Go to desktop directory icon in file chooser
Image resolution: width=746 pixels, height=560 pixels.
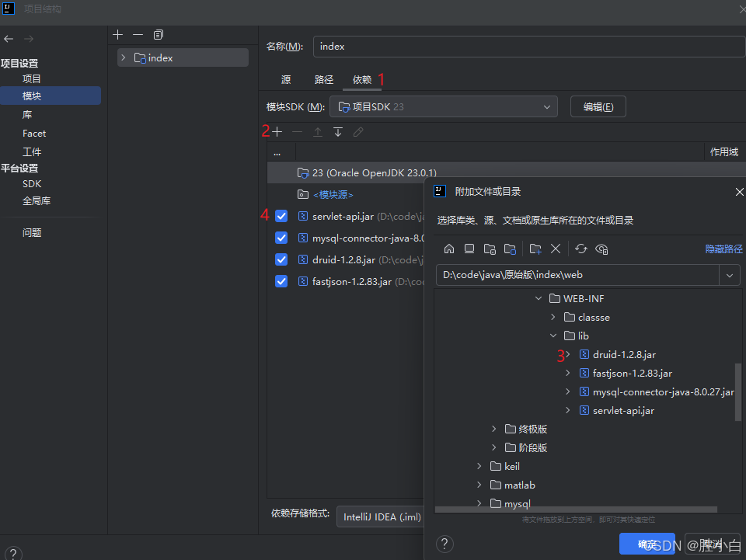tap(469, 249)
